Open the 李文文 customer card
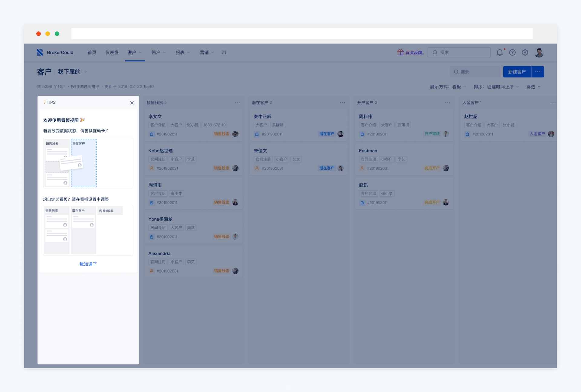Viewport: 581px width, 392px height. (x=193, y=125)
